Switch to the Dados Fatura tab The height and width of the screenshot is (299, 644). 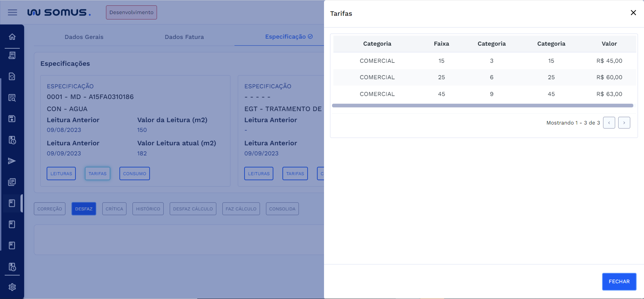coord(184,37)
